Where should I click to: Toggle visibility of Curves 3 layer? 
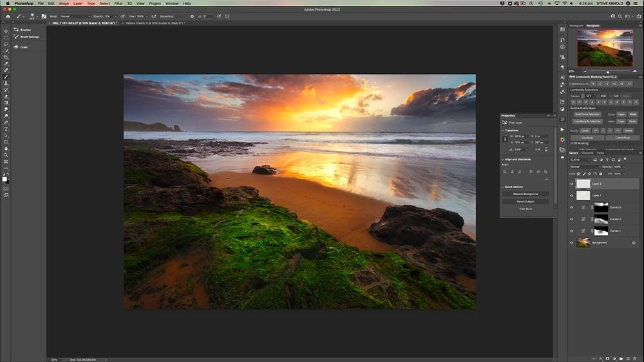tap(571, 207)
